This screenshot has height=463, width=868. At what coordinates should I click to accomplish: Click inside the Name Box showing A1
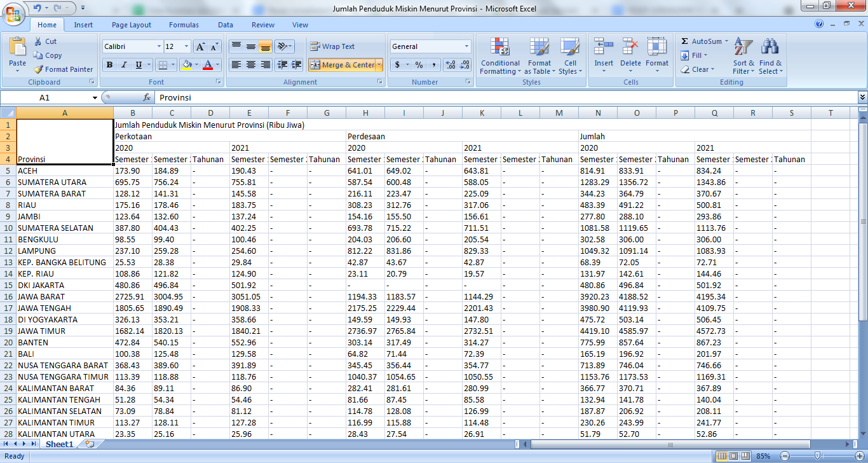pos(44,98)
